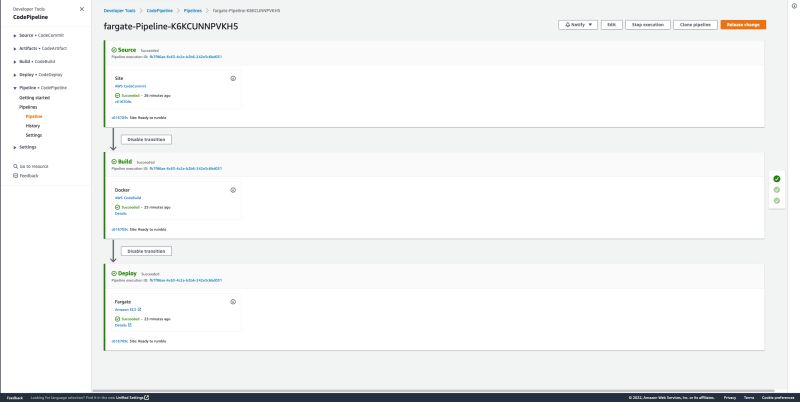The height and width of the screenshot is (402, 800).
Task: Jump to third stage via bottom checkmark indicator
Action: [777, 200]
